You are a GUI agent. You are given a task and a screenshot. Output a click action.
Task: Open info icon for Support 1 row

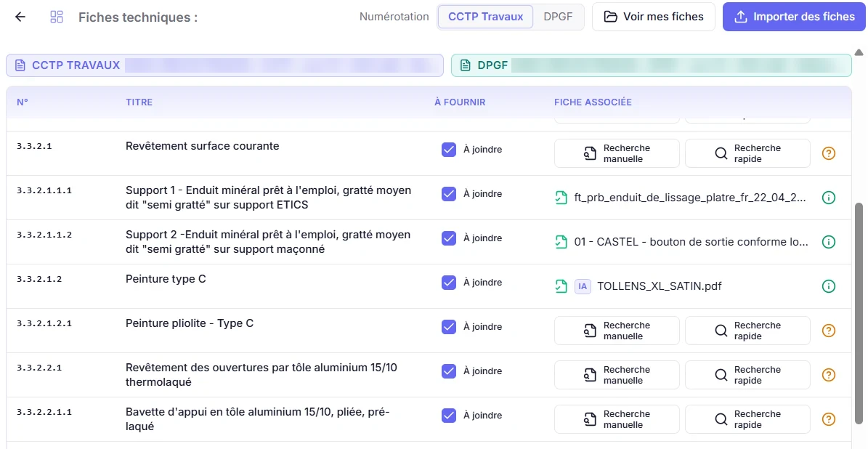click(828, 198)
